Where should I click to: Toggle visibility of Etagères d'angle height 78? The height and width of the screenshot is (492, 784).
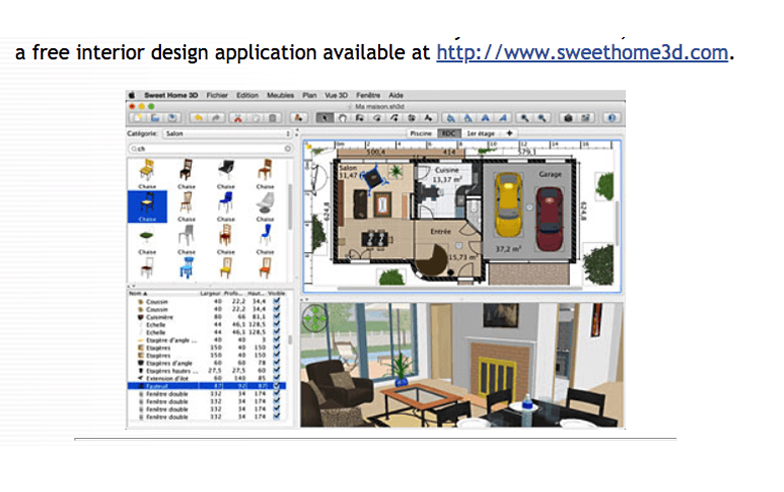(x=276, y=363)
